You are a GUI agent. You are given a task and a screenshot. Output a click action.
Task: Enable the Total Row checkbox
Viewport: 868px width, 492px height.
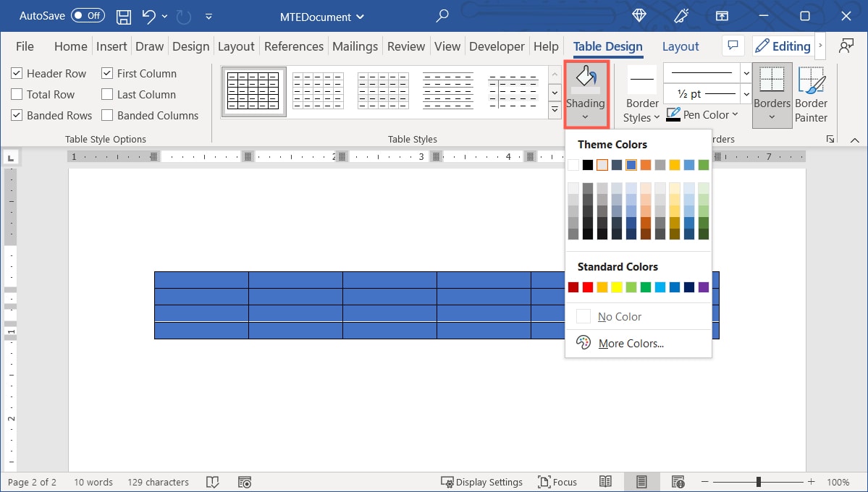(16, 94)
